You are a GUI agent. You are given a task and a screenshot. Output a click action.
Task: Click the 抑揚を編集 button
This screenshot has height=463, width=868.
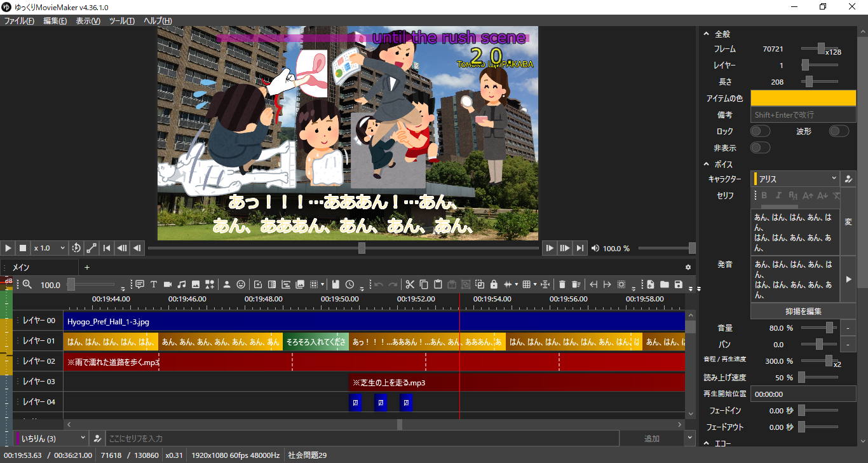[803, 311]
